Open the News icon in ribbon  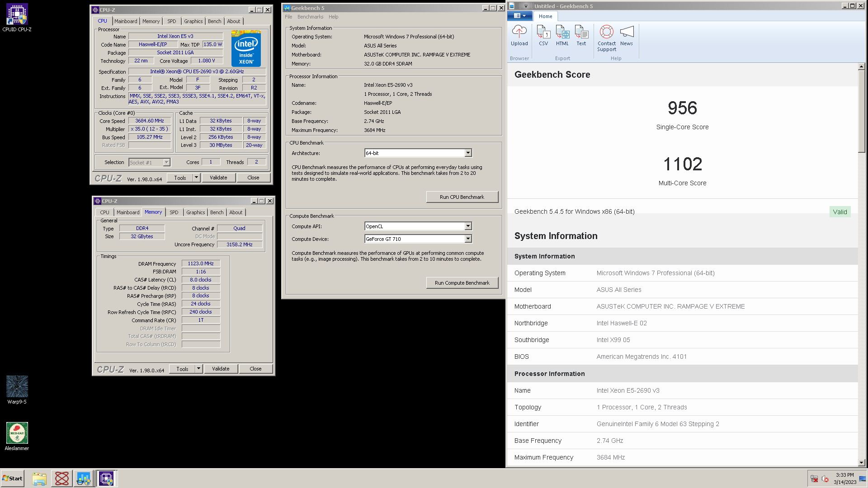click(x=627, y=35)
